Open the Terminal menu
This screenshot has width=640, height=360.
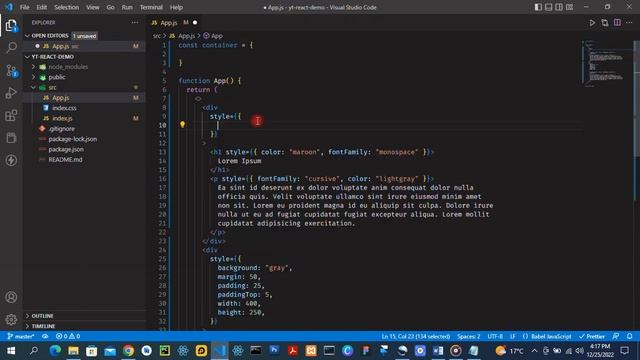(151, 7)
